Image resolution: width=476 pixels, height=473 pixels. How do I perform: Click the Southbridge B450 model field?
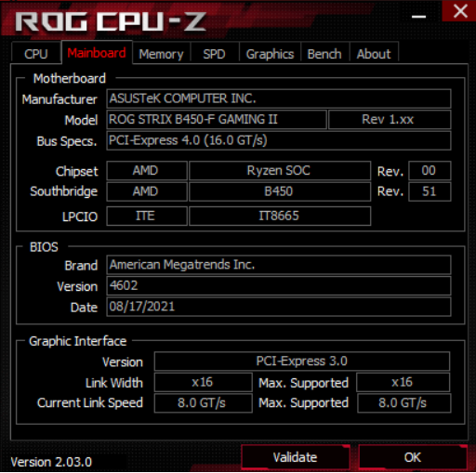click(280, 191)
